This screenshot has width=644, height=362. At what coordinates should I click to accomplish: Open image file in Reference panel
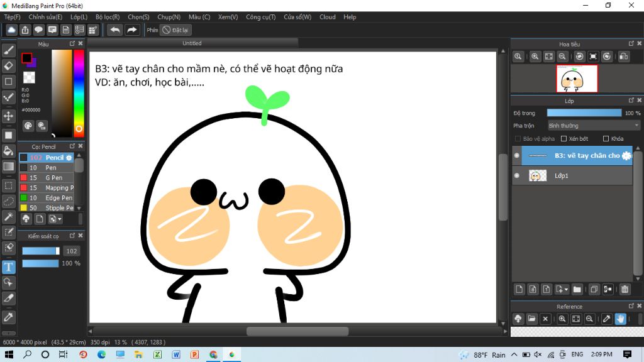[532, 319]
